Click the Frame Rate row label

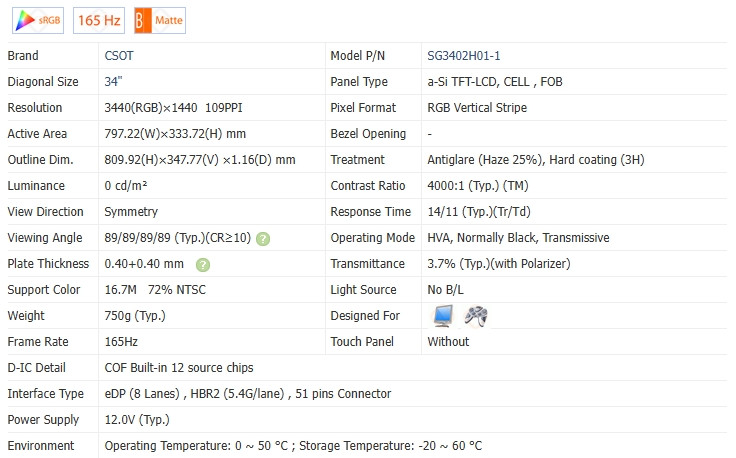click(38, 342)
